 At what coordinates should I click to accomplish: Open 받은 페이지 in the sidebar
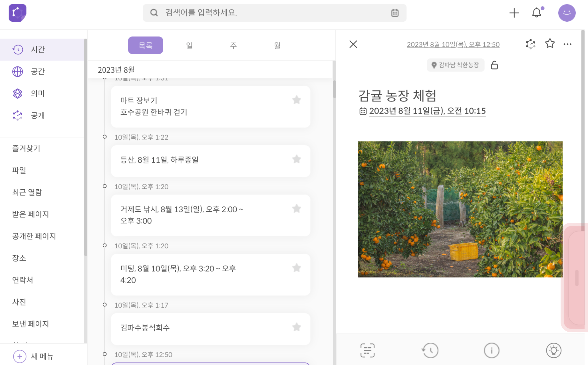[x=31, y=214]
